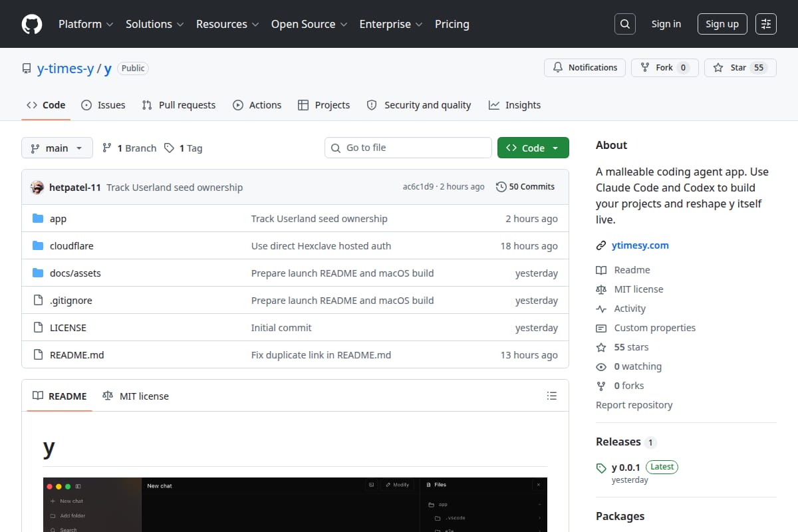Click hetpatel-11 avatar in commit row
Screen dimensions: 798x532
37,187
